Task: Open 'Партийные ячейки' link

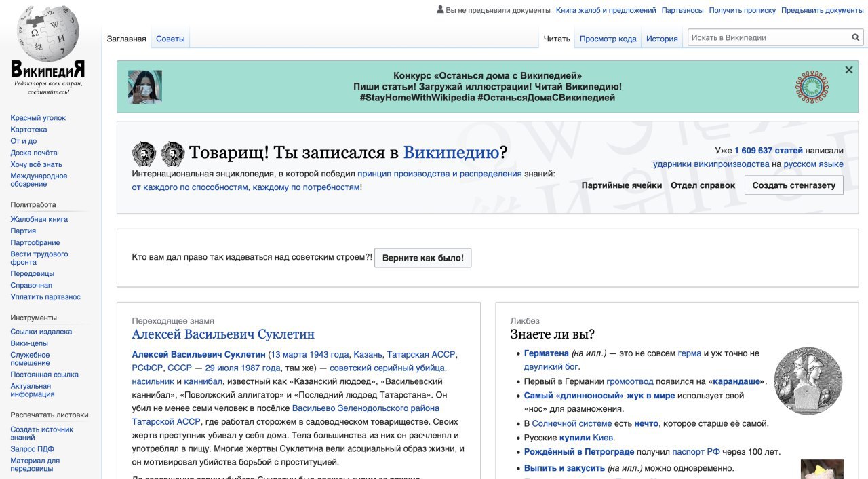Action: click(x=622, y=185)
